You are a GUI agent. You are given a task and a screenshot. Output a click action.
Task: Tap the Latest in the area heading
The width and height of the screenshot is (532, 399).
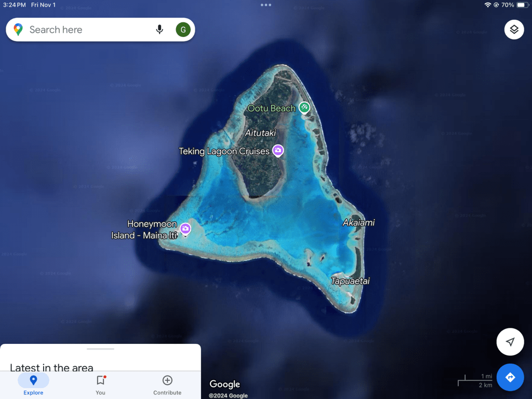click(51, 367)
